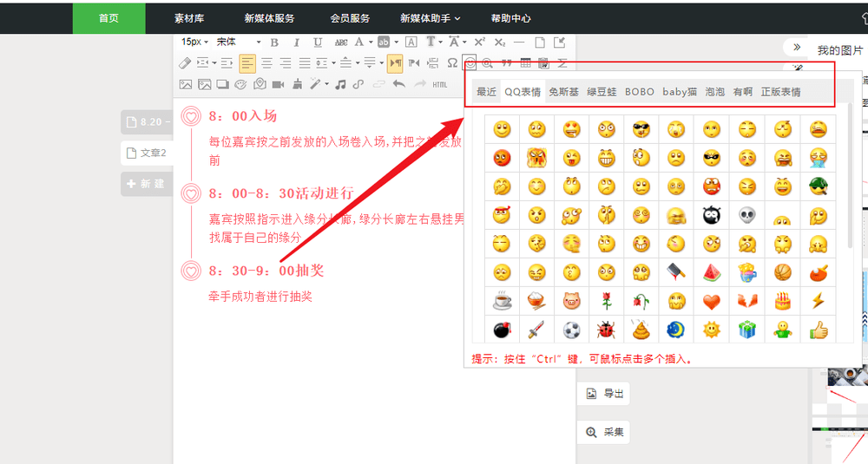The height and width of the screenshot is (464, 868).
Task: Insert music with the note icon
Action: (x=340, y=85)
